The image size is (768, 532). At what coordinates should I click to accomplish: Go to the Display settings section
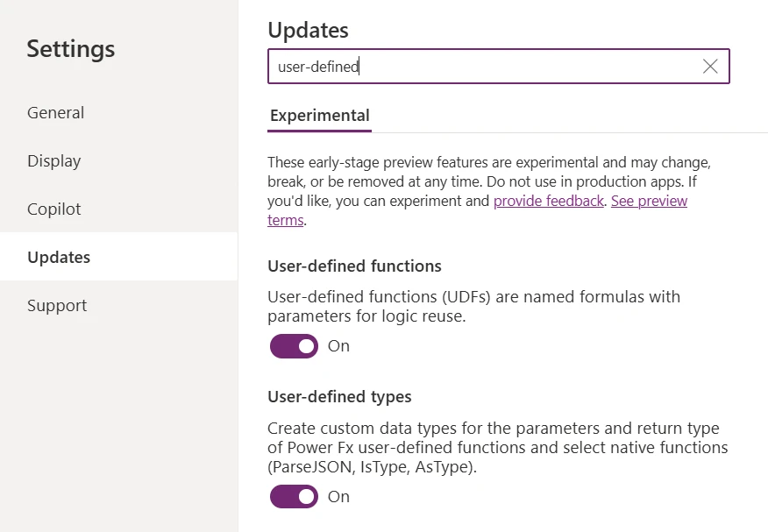(x=54, y=161)
